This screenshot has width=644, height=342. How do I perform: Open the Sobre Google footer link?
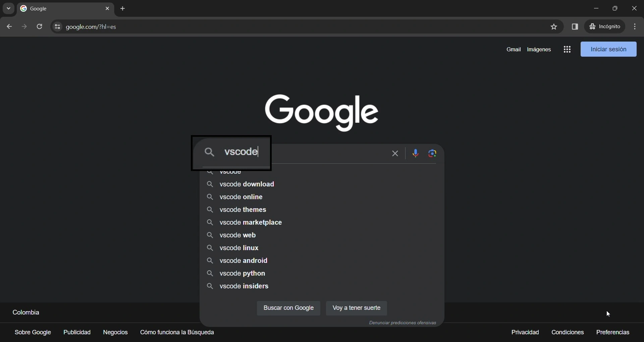click(x=33, y=333)
